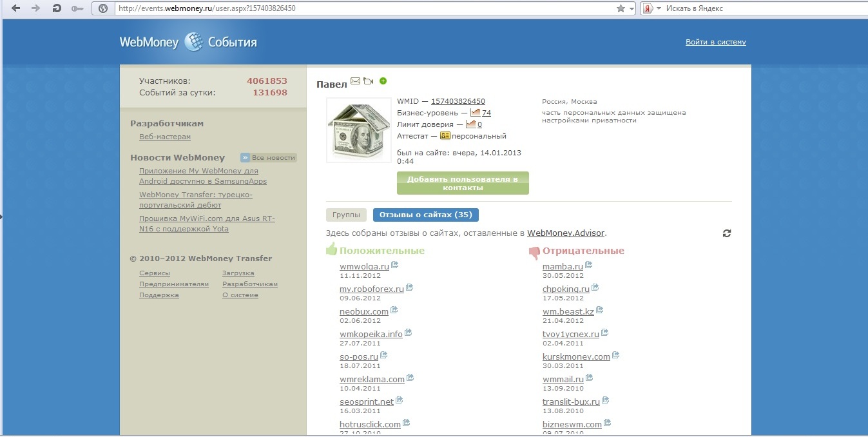
Task: Open the WebMoney.Advisor link
Action: pyautogui.click(x=566, y=233)
